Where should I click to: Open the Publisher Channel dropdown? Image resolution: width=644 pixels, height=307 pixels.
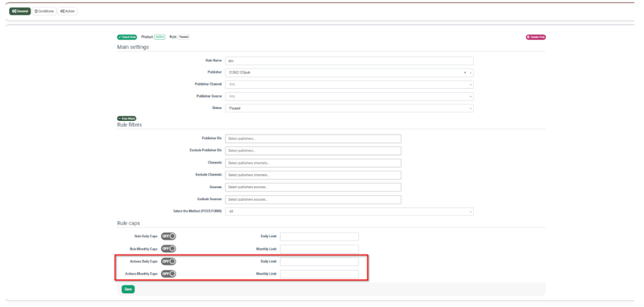[349, 84]
